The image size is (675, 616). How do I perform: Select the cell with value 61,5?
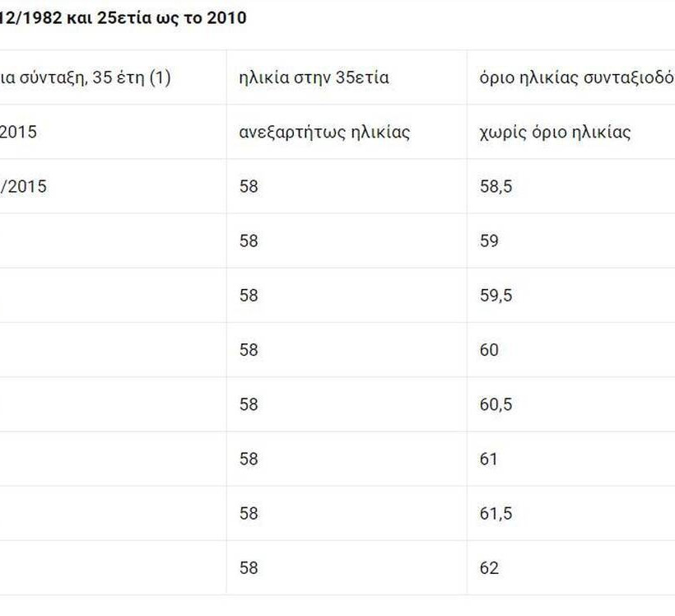(496, 513)
